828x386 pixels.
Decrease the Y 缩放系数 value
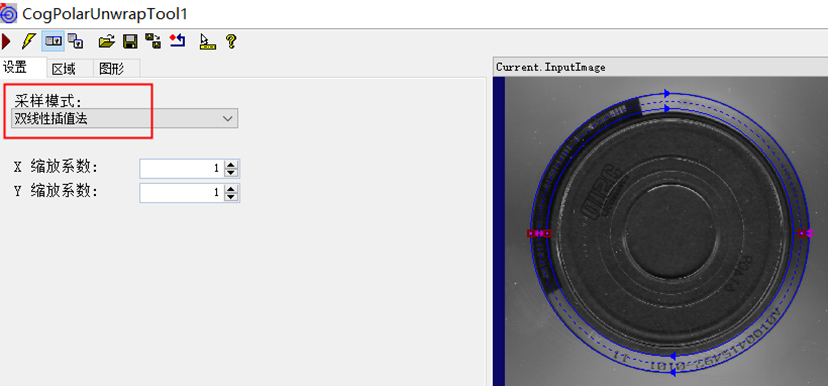click(231, 197)
